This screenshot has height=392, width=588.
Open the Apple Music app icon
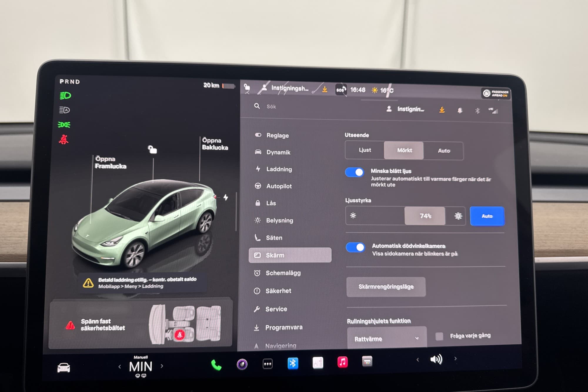click(x=343, y=362)
